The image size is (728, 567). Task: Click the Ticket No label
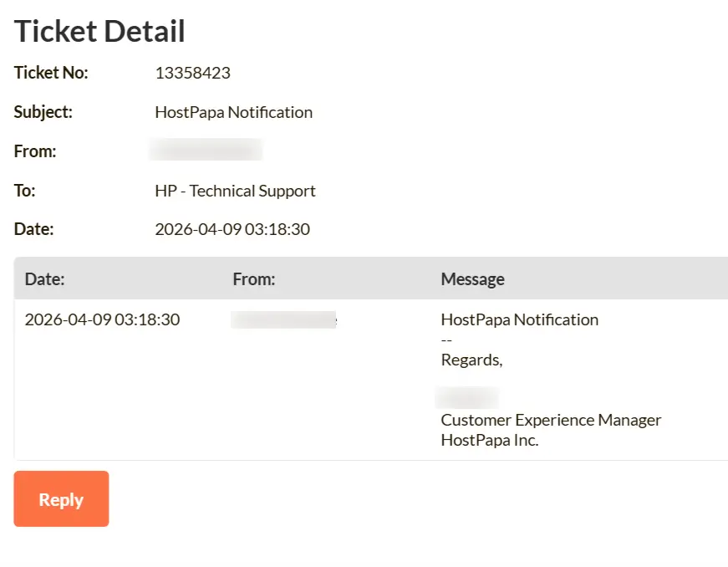[x=51, y=73]
